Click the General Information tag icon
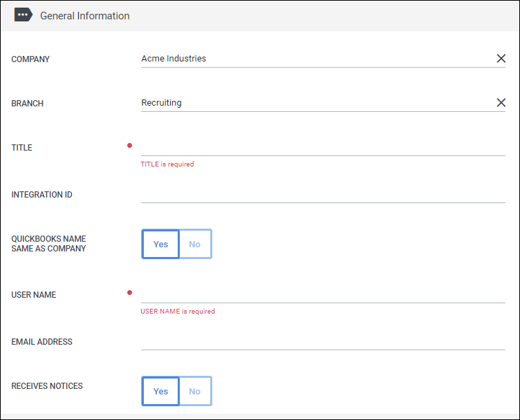The height and width of the screenshot is (420, 520). point(24,15)
